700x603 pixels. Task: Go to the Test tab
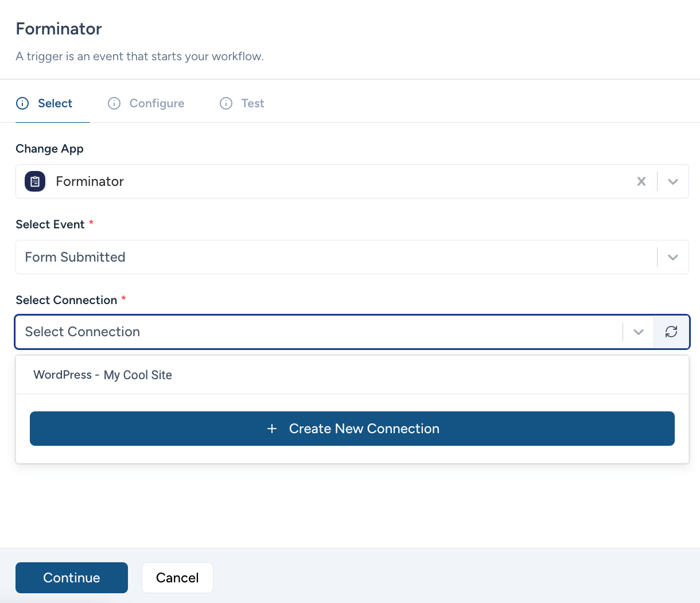tap(242, 103)
